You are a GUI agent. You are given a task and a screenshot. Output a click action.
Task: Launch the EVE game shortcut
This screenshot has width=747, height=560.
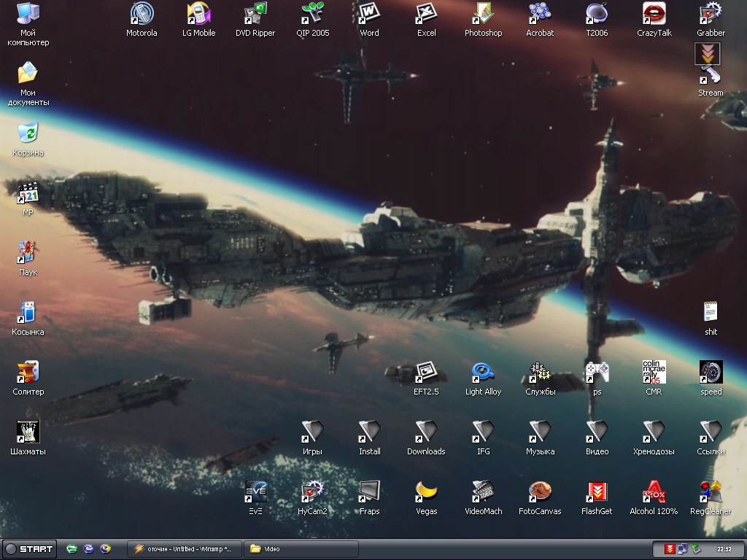tap(255, 491)
